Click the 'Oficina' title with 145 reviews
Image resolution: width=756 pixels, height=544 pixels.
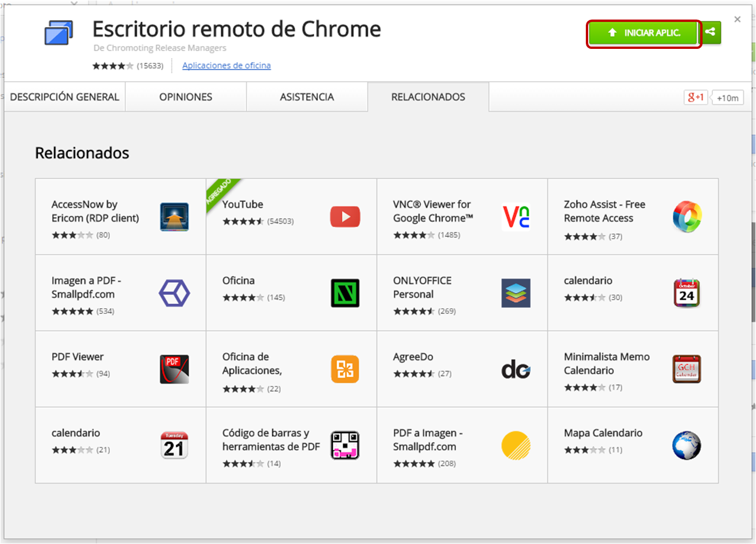(x=239, y=281)
